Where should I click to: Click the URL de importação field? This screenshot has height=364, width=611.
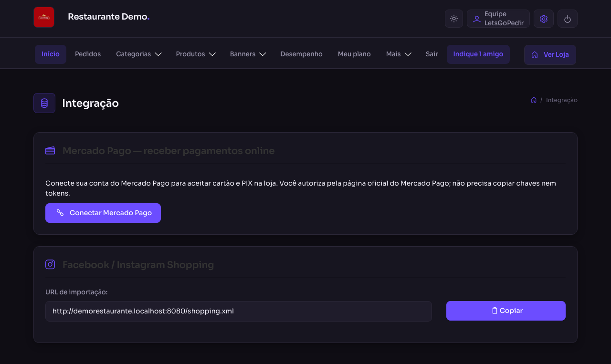[239, 311]
